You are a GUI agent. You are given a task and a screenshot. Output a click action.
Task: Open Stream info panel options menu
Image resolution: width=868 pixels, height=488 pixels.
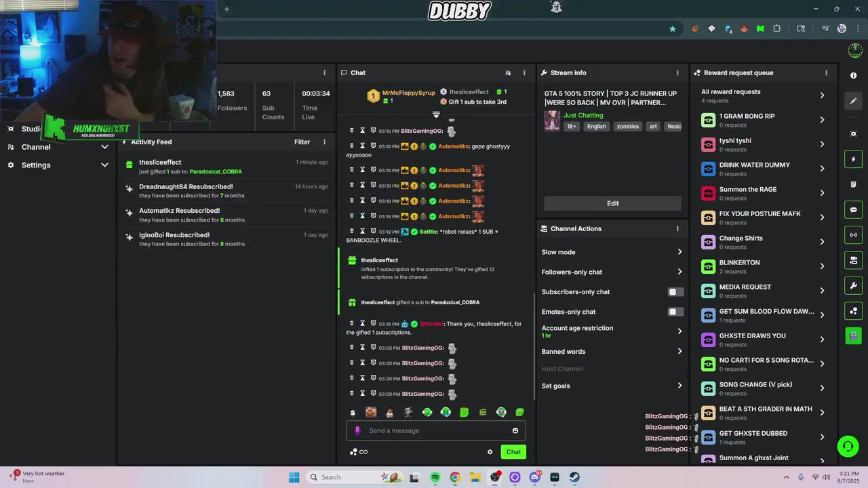click(x=677, y=73)
